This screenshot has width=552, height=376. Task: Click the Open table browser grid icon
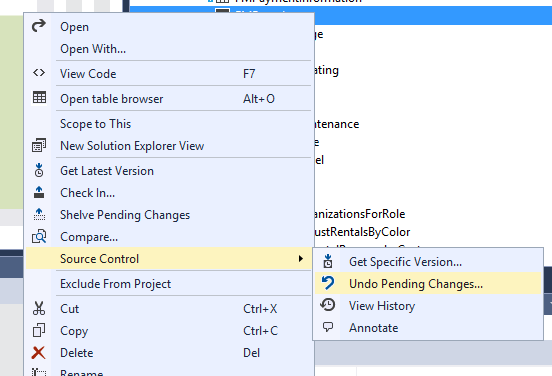click(39, 98)
